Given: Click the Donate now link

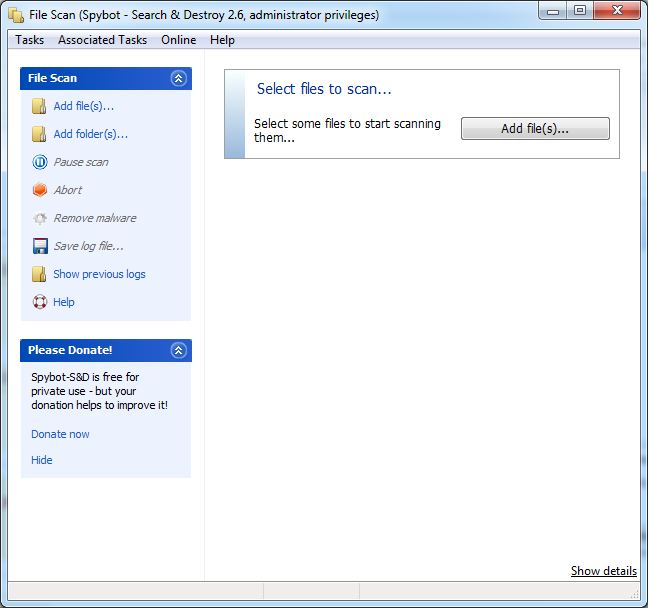Looking at the screenshot, I should coord(60,434).
